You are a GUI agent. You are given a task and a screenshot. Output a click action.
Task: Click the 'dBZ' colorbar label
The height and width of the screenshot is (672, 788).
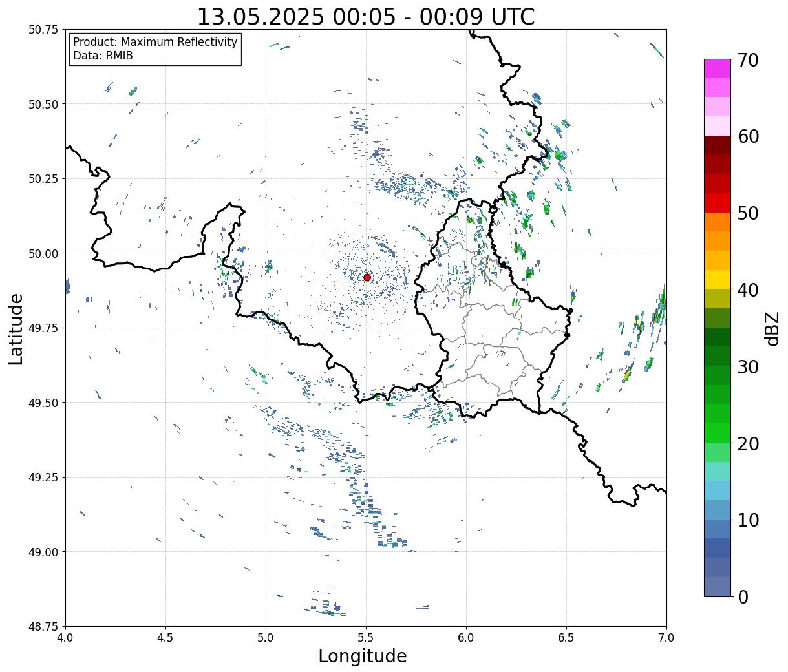tap(772, 328)
